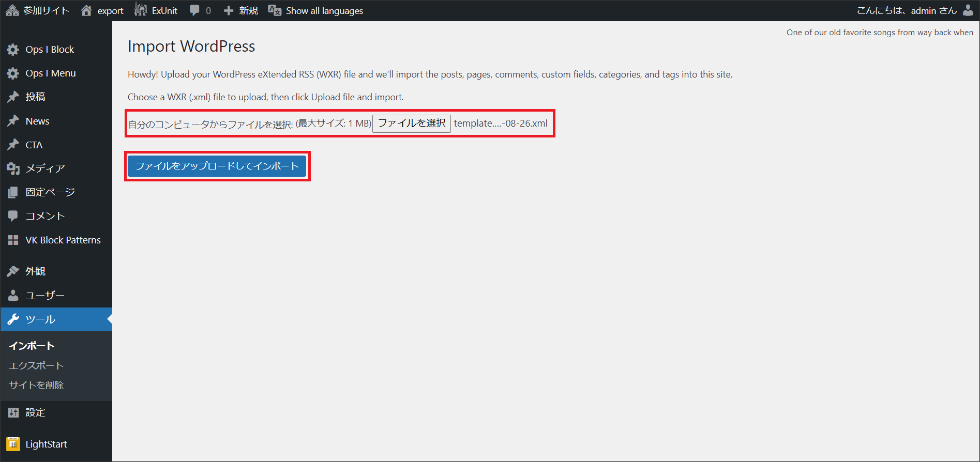Viewport: 980px width, 462px height.
Task: Open the 新規 new content menu
Action: coord(240,10)
